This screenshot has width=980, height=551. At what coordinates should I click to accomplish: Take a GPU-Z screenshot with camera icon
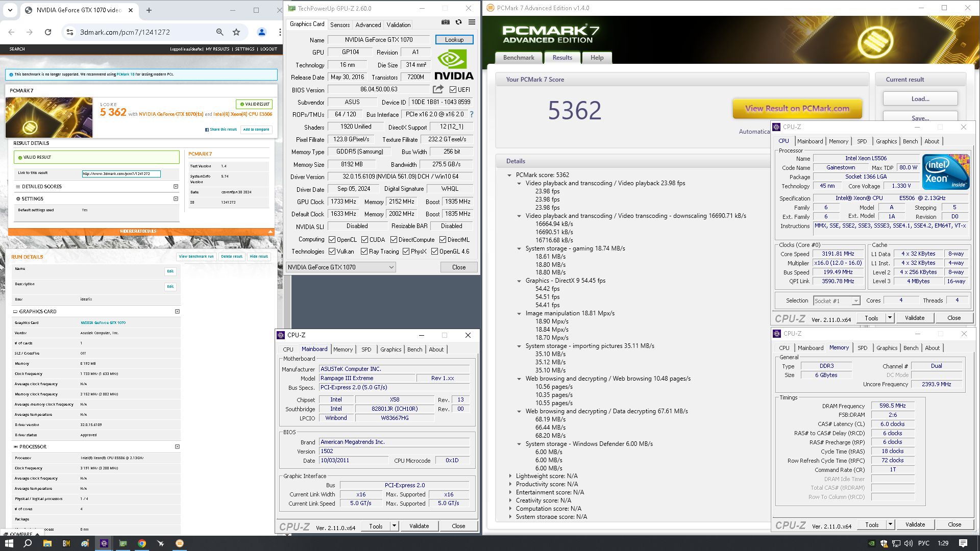pos(445,22)
